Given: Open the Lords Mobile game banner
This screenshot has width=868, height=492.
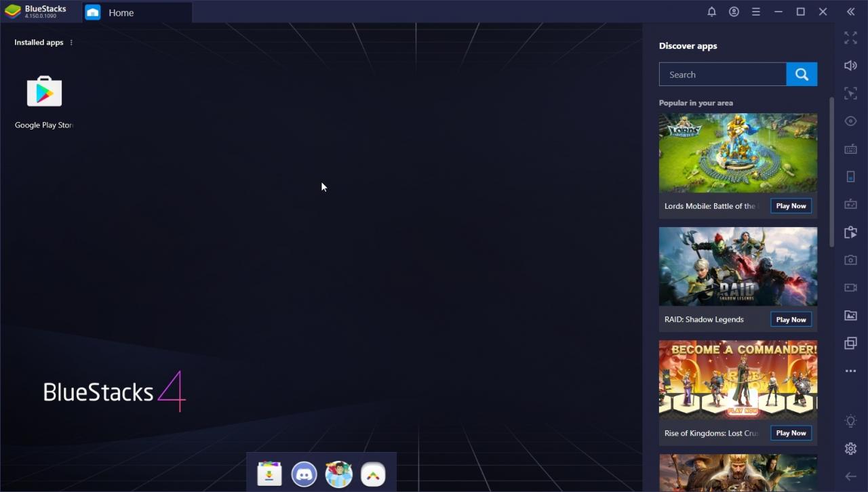Looking at the screenshot, I should coord(738,152).
